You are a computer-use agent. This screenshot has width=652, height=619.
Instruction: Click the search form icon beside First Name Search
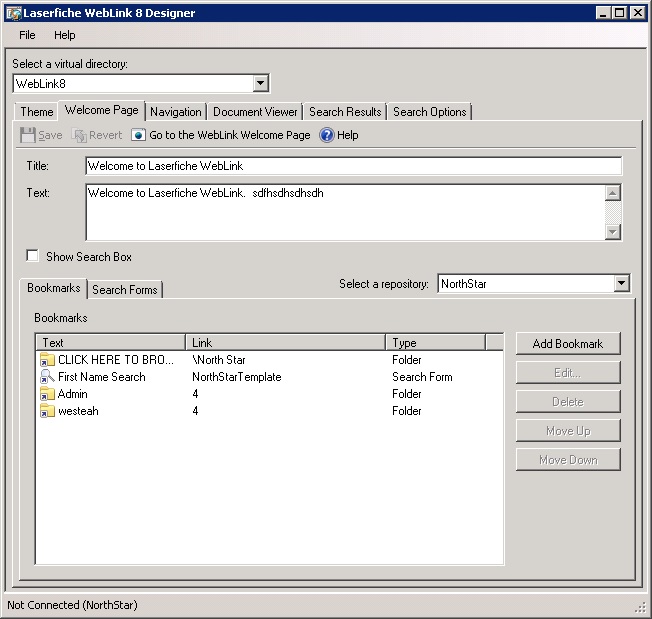coord(47,377)
